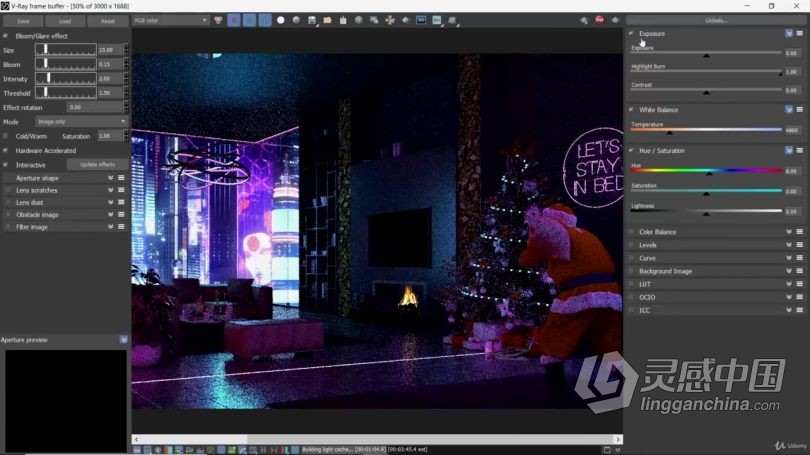
Task: Enable the Color Balance checkbox
Action: pos(631,232)
